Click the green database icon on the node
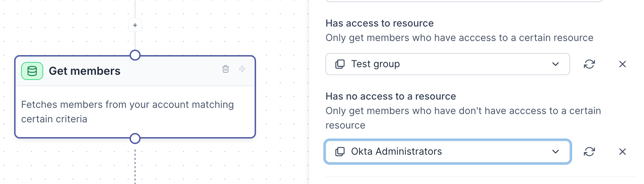This screenshot has width=644, height=184. click(x=32, y=71)
